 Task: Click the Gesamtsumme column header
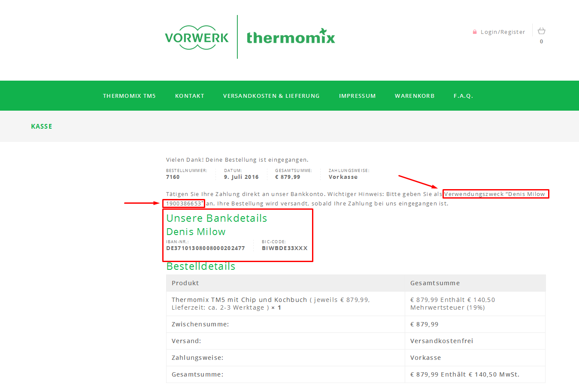[x=435, y=283]
